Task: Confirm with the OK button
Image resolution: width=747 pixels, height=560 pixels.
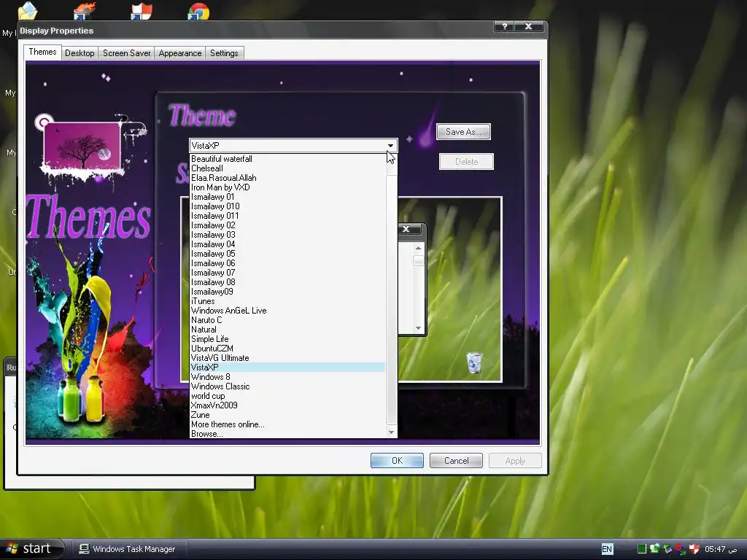Action: pyautogui.click(x=397, y=461)
